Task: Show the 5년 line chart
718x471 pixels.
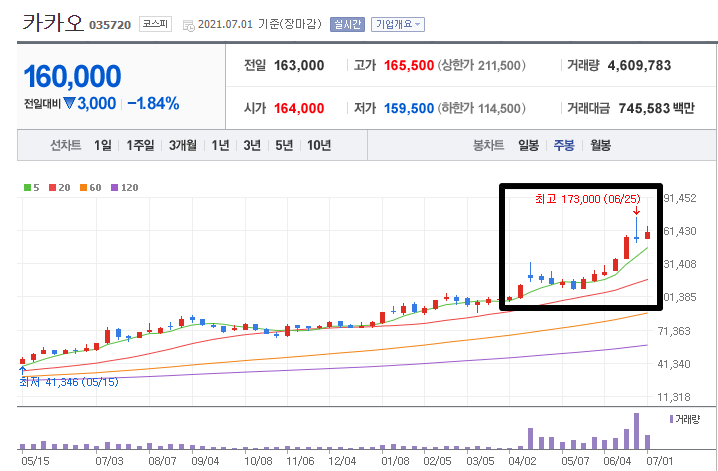Action: click(284, 146)
